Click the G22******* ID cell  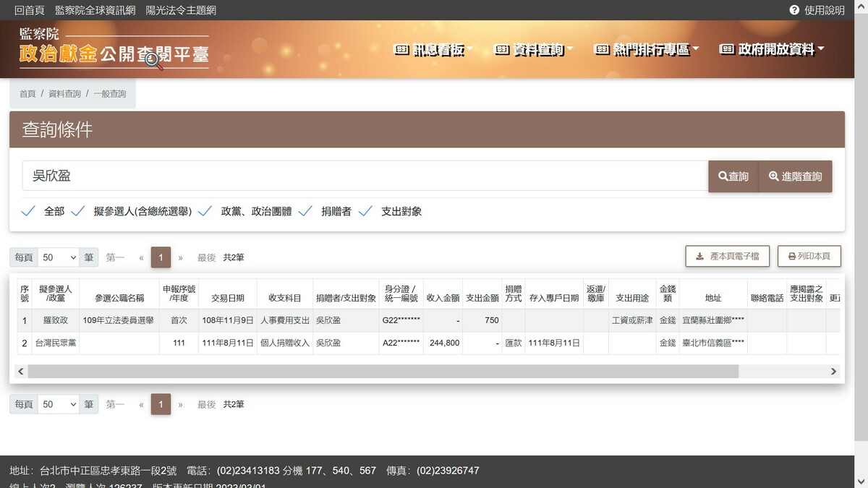click(401, 320)
